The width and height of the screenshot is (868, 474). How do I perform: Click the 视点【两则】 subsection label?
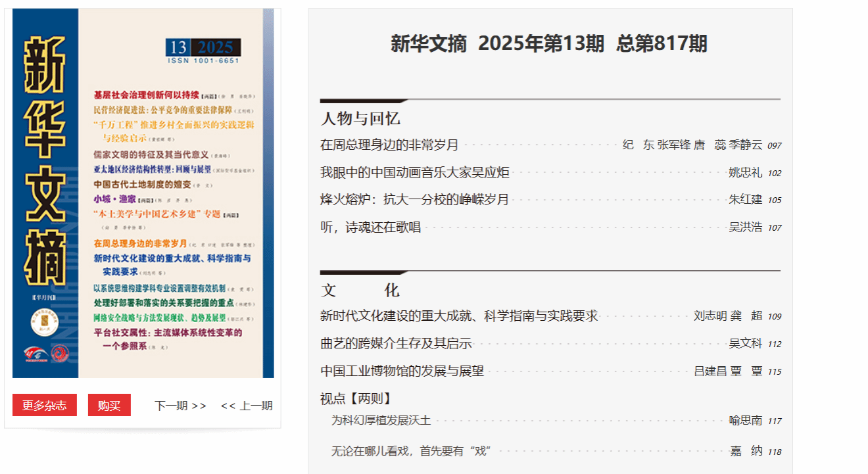(x=356, y=398)
